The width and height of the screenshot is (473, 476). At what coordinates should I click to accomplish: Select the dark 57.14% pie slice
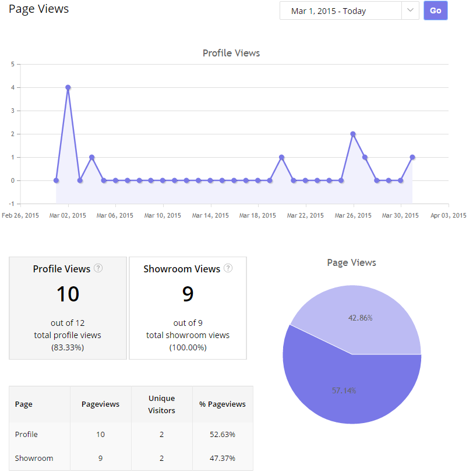pyautogui.click(x=344, y=390)
